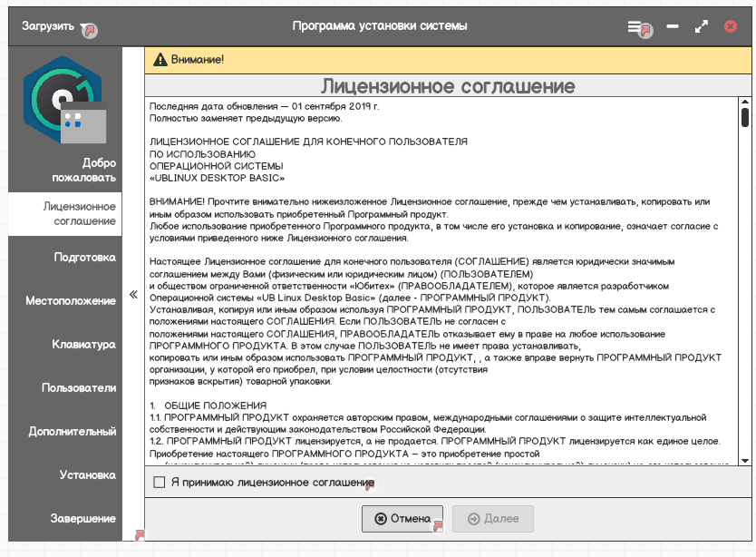Collapse the sidebar with double chevron
This screenshot has height=557, width=756.
click(133, 295)
